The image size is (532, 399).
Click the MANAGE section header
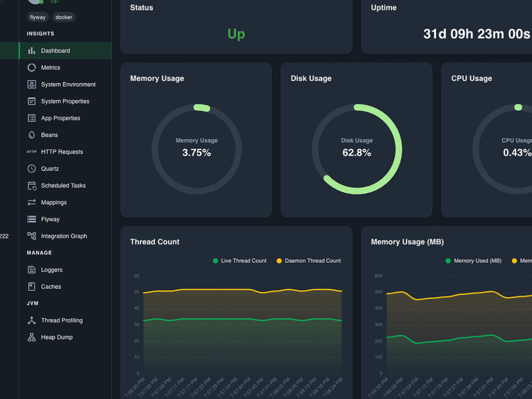39,253
